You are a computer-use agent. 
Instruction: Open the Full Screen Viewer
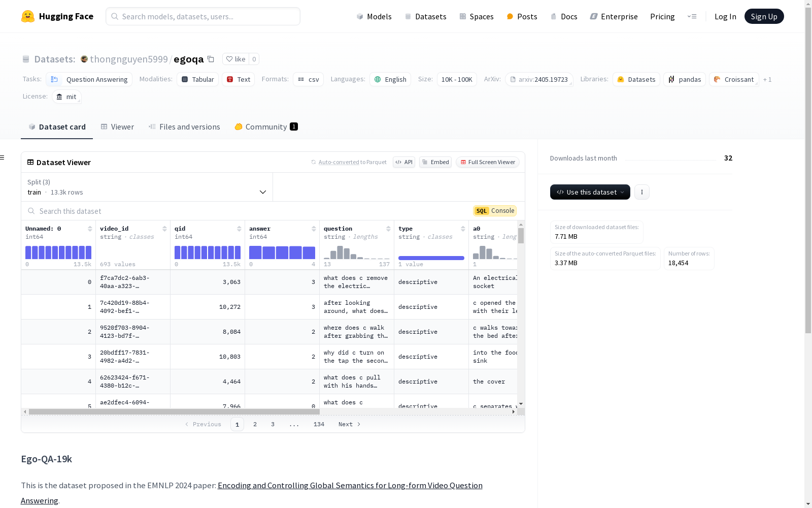488,162
